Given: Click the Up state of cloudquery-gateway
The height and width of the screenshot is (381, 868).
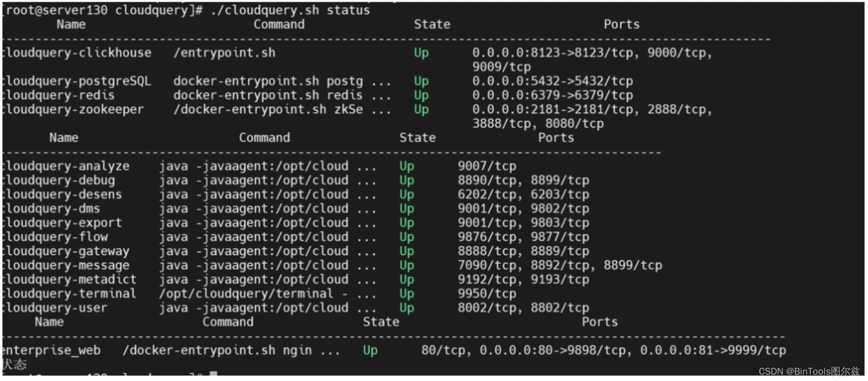Looking at the screenshot, I should tap(407, 252).
